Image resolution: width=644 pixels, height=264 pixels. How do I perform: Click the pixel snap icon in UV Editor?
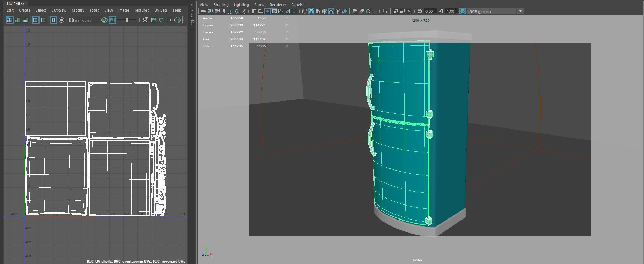point(170,20)
